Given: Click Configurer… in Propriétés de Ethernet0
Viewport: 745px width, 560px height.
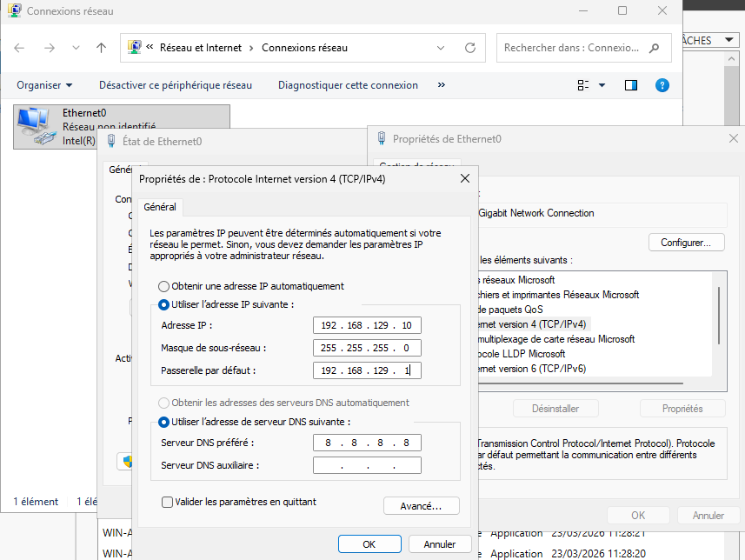Looking at the screenshot, I should coord(686,243).
